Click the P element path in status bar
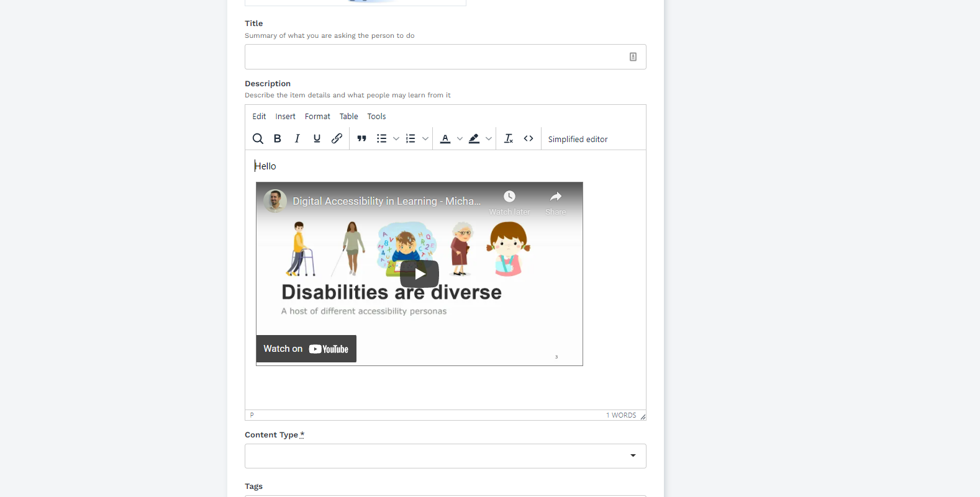980x497 pixels. (x=252, y=415)
